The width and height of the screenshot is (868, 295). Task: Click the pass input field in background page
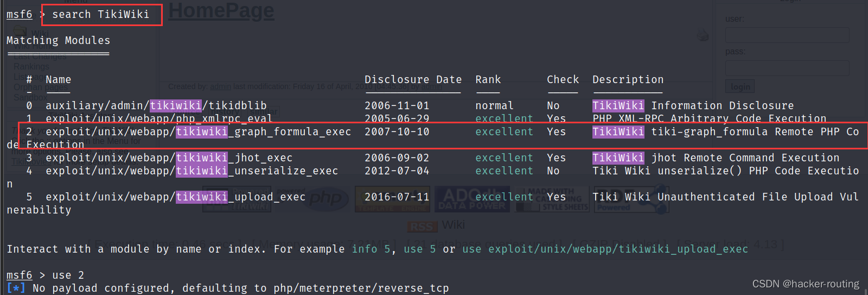(x=787, y=68)
